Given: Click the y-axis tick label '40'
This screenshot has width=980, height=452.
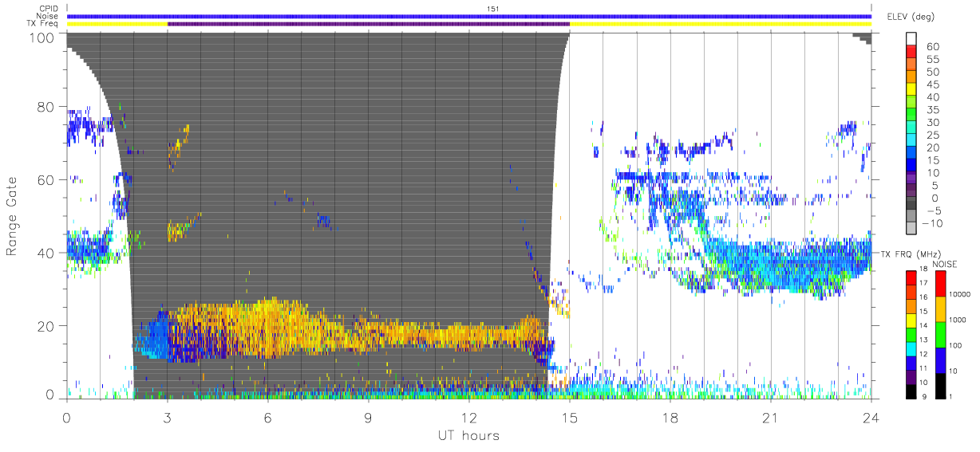Looking at the screenshot, I should pos(47,253).
